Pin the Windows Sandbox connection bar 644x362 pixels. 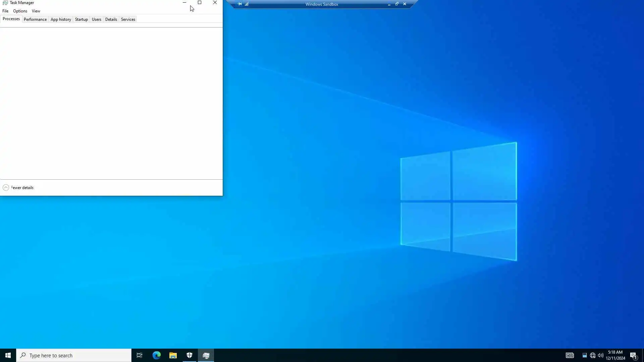[x=239, y=4]
